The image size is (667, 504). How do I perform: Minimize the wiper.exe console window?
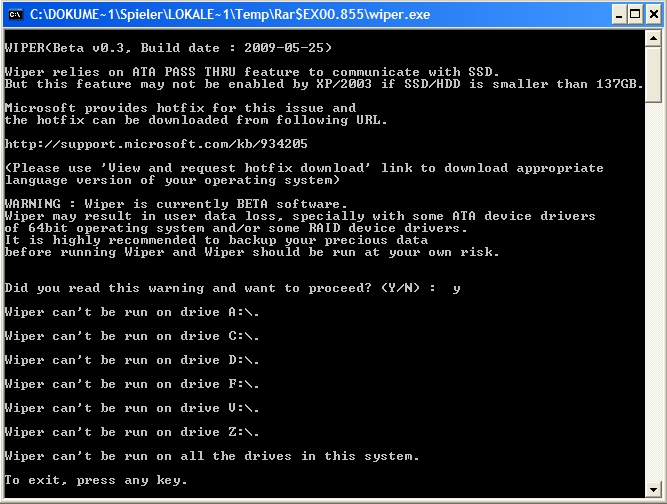619,15
